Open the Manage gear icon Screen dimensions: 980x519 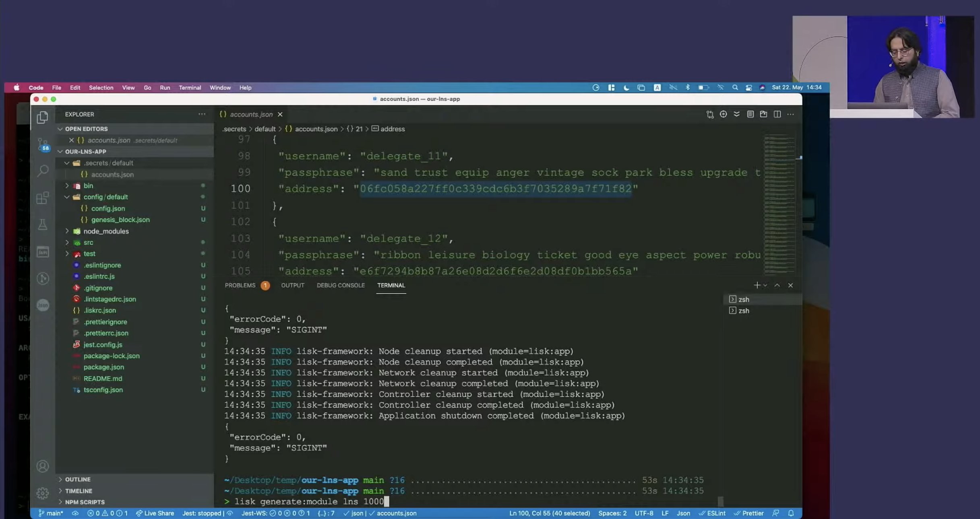pyautogui.click(x=43, y=493)
